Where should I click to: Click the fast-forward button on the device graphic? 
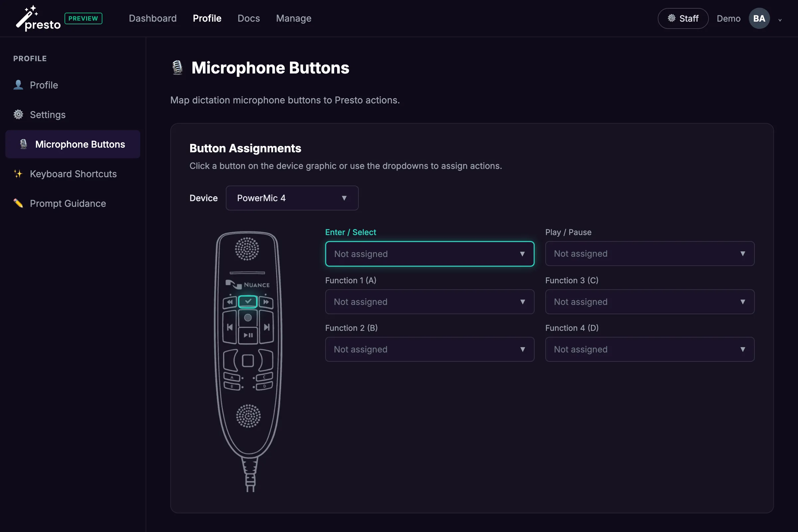[266, 302]
